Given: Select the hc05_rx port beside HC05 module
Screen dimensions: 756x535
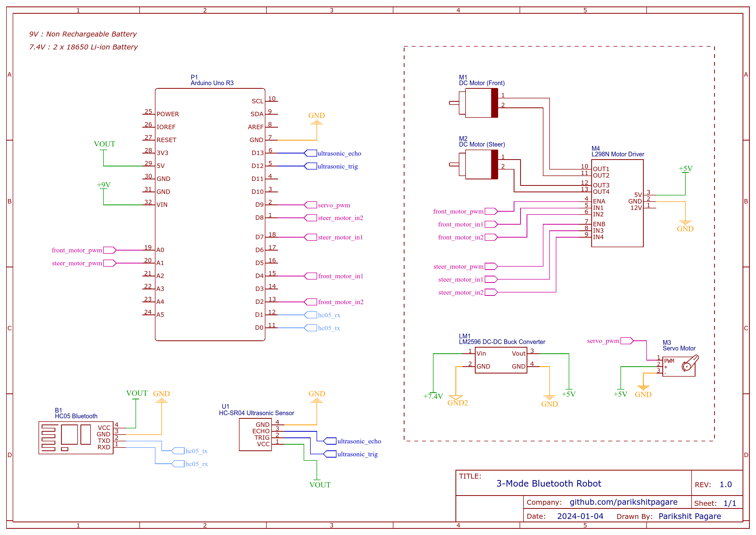Looking at the screenshot, I should [190, 464].
